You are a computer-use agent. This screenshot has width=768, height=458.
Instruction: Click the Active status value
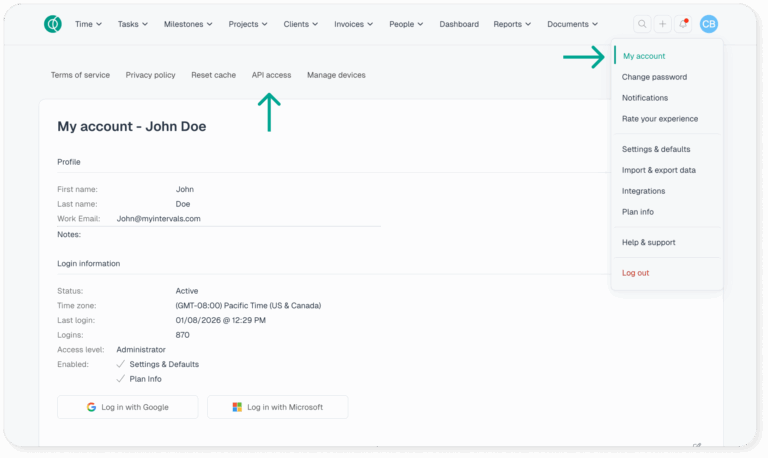pos(187,291)
